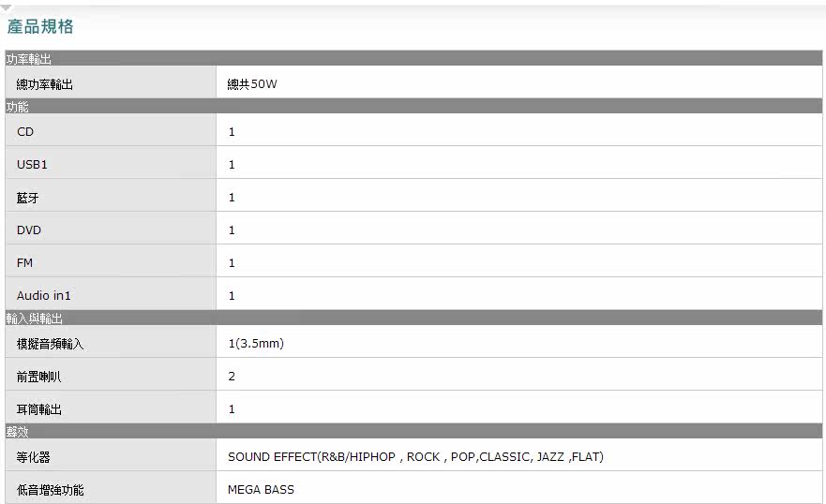826x504 pixels.
Task: Click the Audio in1 label
Action: coord(44,296)
